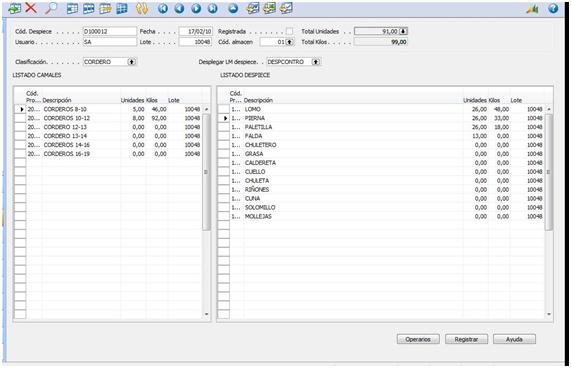The width and height of the screenshot is (571, 368).
Task: Click scroll-up arrow of Listado Despiece
Action: click(549, 109)
